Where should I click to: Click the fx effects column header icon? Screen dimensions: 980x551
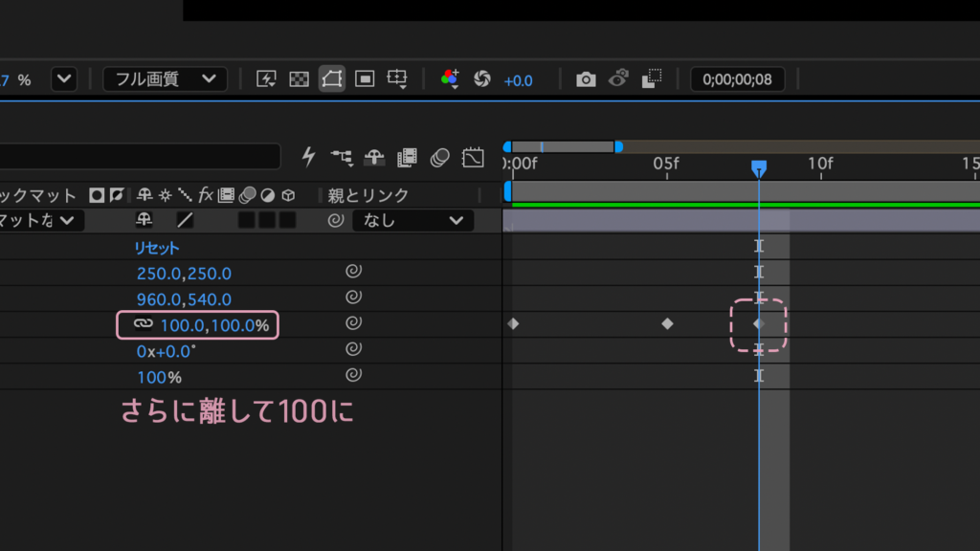point(206,195)
